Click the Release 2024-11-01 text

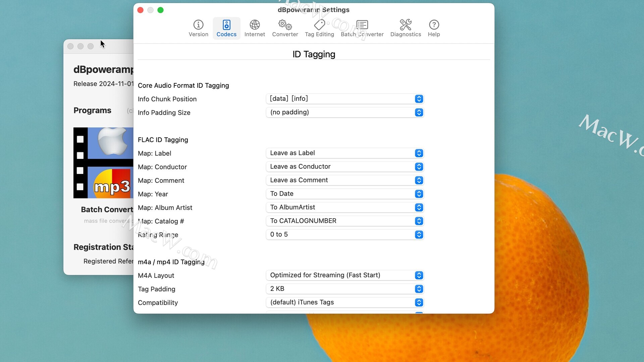pos(103,84)
